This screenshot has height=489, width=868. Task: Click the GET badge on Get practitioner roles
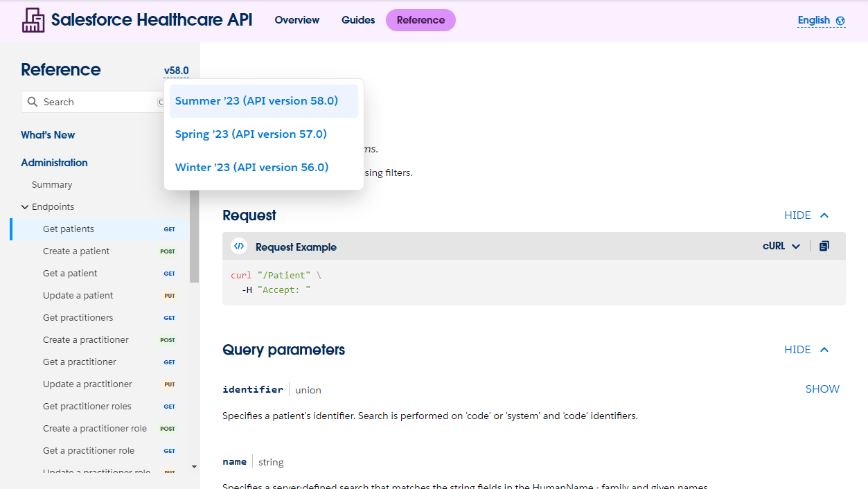[169, 407]
